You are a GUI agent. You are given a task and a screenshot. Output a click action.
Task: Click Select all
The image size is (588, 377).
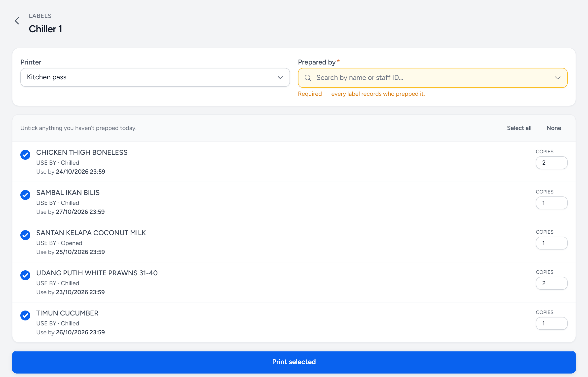(519, 128)
